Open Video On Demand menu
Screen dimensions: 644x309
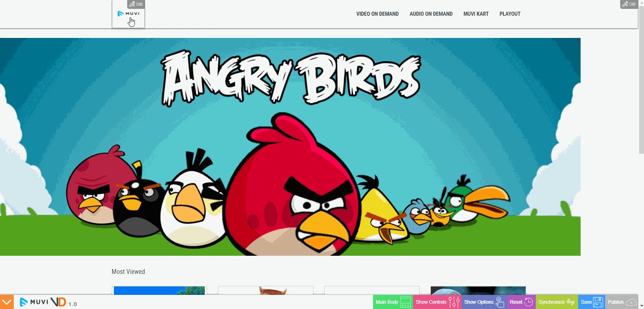tap(378, 14)
